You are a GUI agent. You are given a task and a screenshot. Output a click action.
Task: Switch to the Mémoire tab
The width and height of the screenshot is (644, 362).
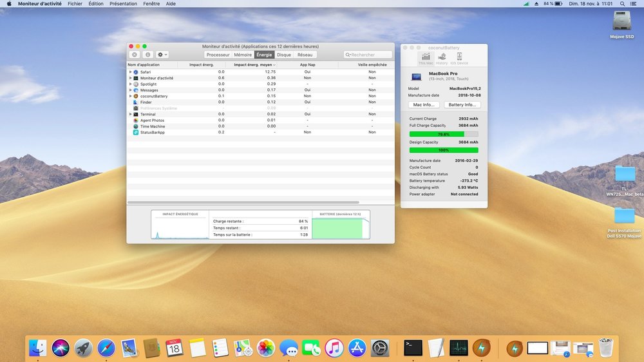click(x=243, y=55)
